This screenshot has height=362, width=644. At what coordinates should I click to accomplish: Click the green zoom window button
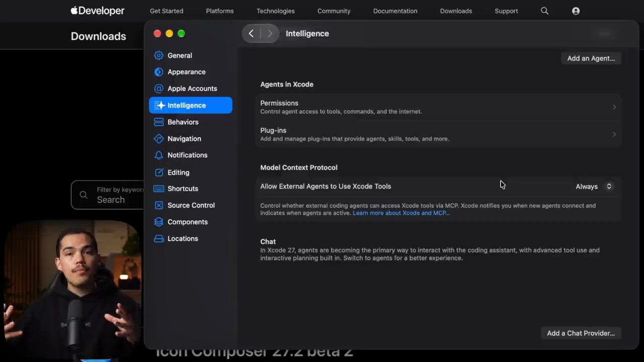click(x=181, y=33)
